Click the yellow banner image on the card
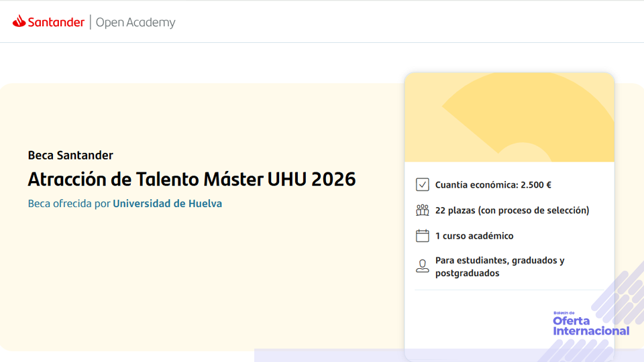The image size is (644, 362). pyautogui.click(x=509, y=117)
